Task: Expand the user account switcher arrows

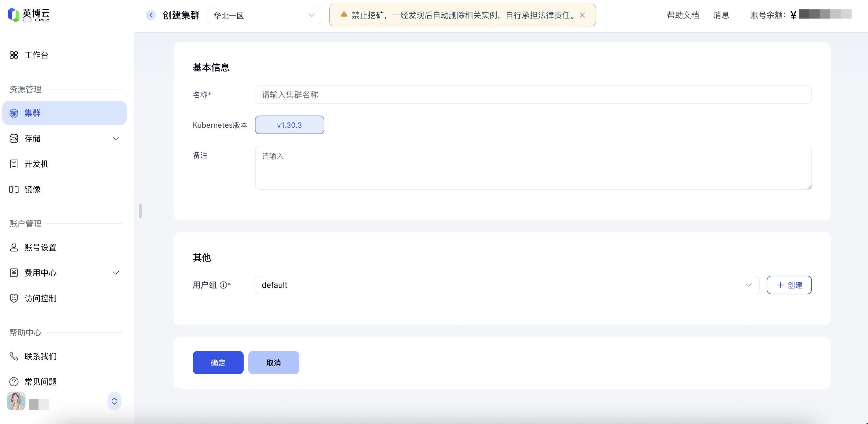Action: click(114, 401)
